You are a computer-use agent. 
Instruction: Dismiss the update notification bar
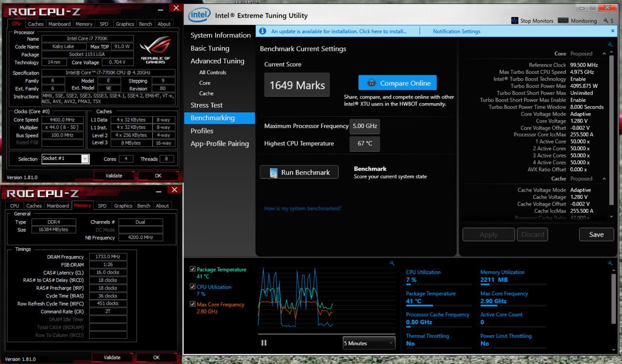click(x=612, y=31)
